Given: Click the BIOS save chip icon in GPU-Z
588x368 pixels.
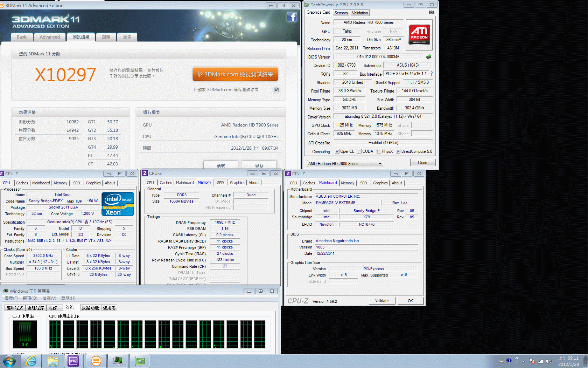Looking at the screenshot, I should [429, 57].
